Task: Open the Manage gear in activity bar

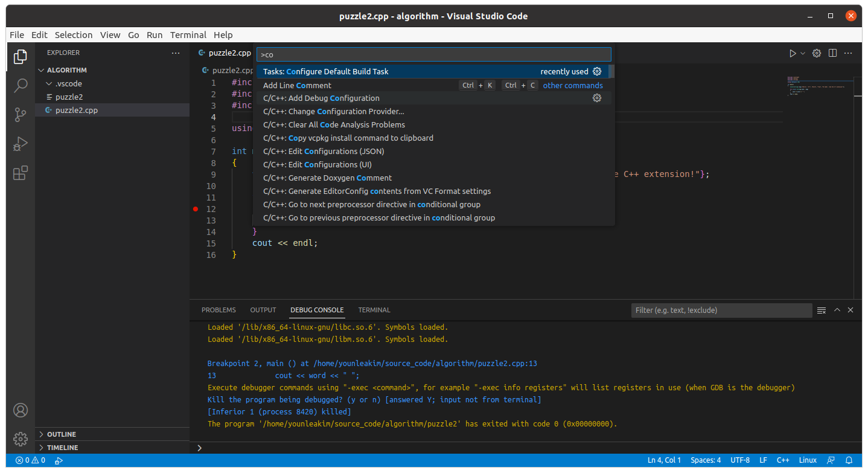Action: coord(21,439)
